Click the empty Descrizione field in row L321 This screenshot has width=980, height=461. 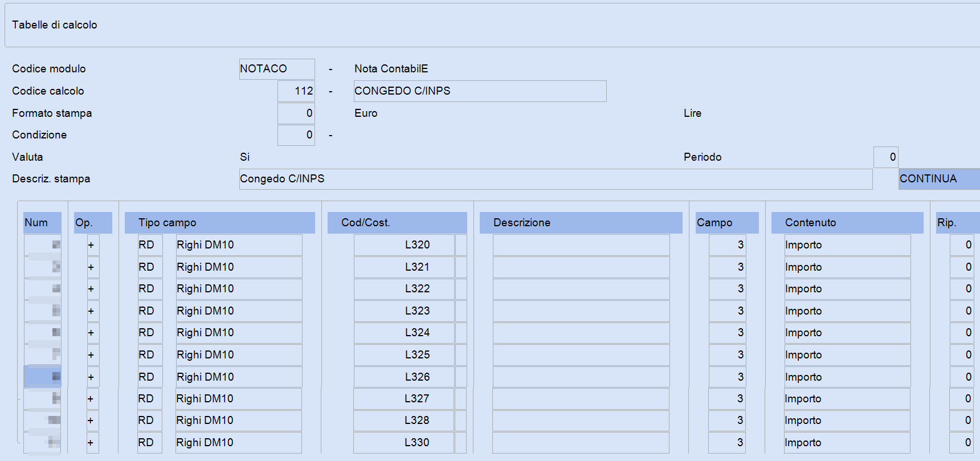pos(581,267)
